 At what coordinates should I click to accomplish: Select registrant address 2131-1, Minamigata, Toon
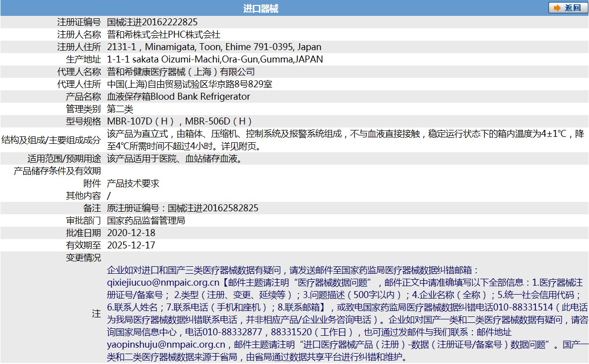click(x=214, y=47)
